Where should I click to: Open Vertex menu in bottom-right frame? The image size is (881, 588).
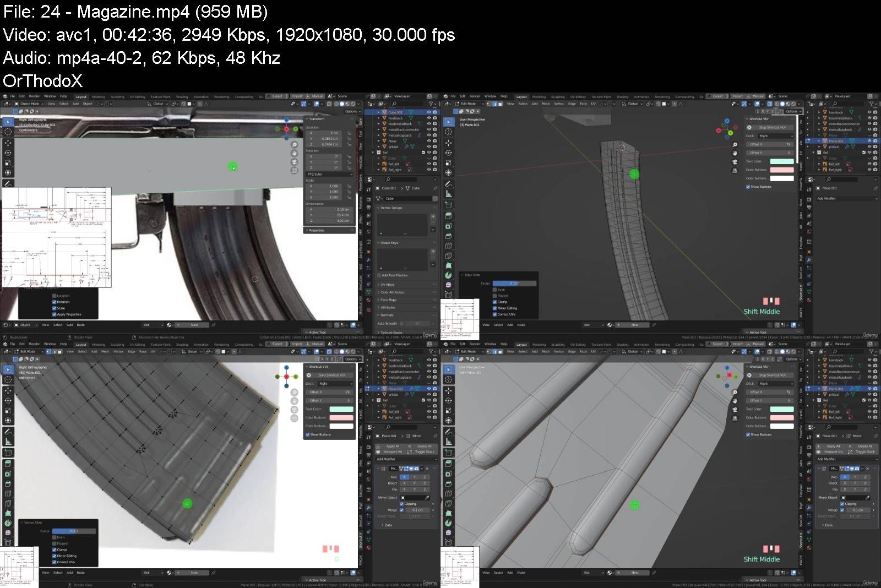pyautogui.click(x=559, y=351)
